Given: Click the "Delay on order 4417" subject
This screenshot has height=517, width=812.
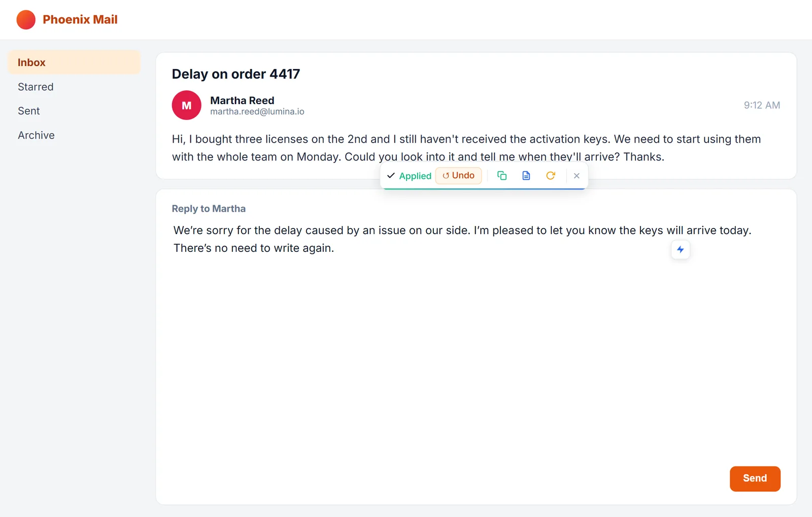Looking at the screenshot, I should (236, 74).
